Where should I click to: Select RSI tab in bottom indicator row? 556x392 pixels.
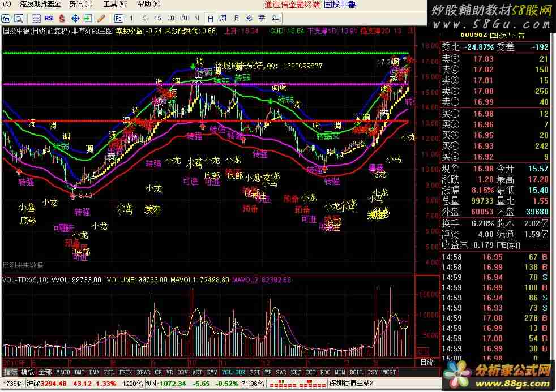255,372
